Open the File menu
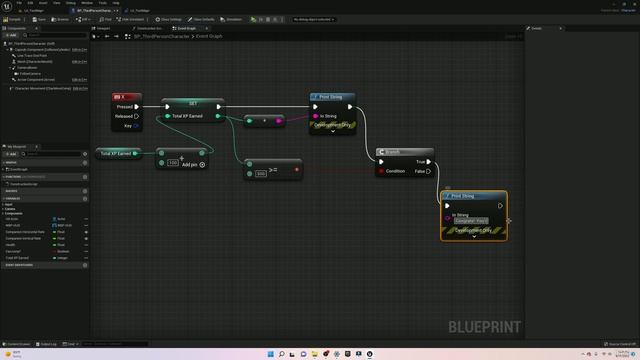 (x=19, y=3)
